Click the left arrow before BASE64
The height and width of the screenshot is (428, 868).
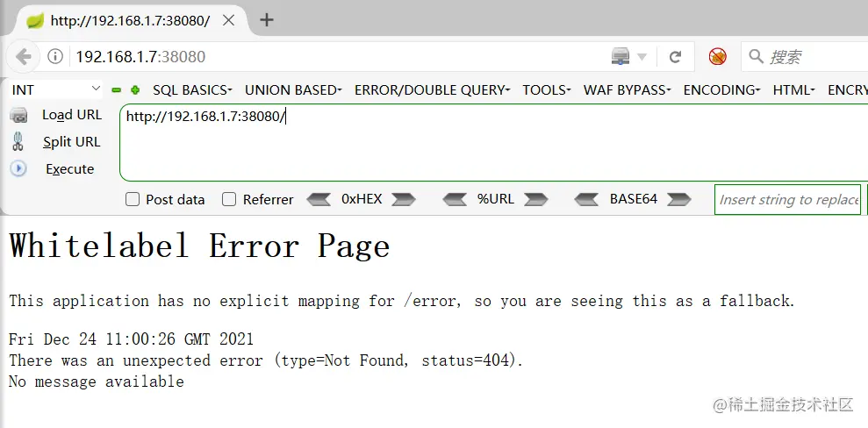587,199
